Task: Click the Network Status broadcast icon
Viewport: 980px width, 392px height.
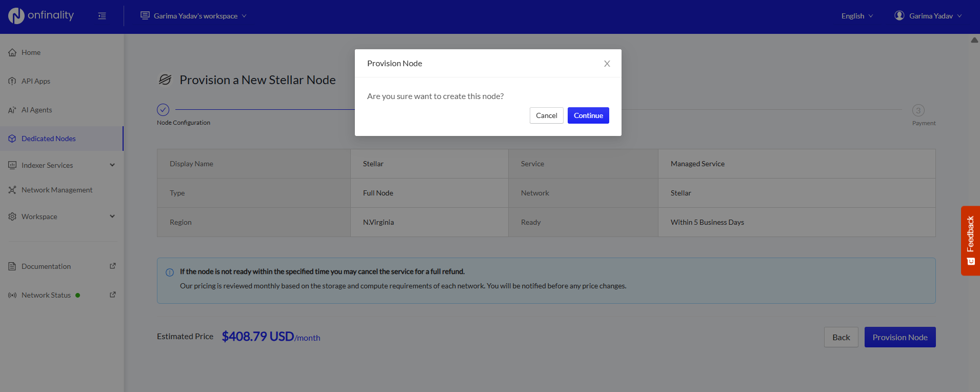Action: click(x=12, y=295)
